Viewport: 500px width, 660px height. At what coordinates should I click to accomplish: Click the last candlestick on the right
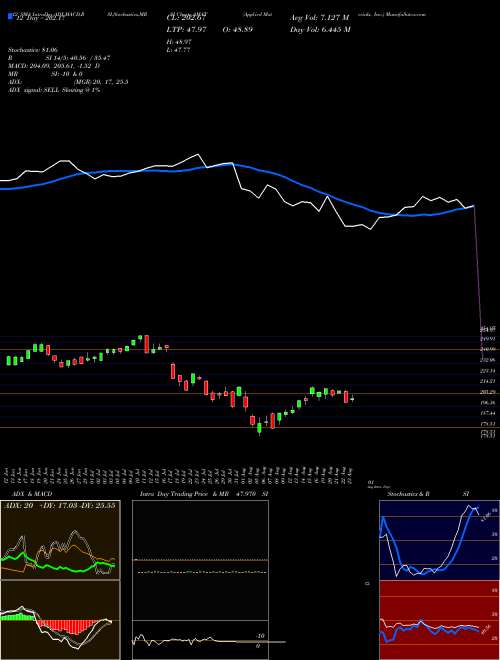point(352,399)
